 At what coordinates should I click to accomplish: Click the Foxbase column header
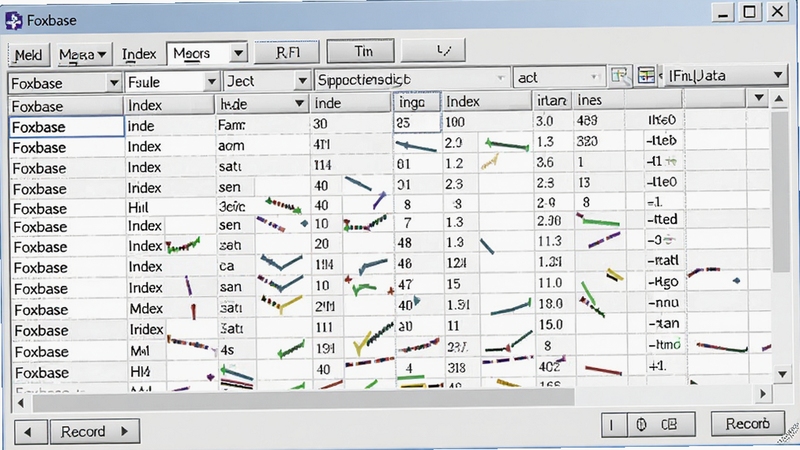point(66,106)
